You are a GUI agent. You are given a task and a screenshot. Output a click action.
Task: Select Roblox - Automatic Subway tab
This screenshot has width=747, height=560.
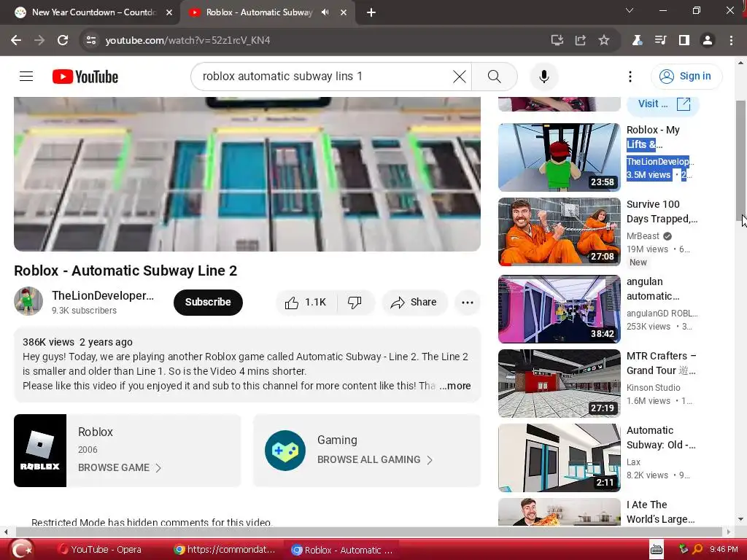(x=260, y=12)
